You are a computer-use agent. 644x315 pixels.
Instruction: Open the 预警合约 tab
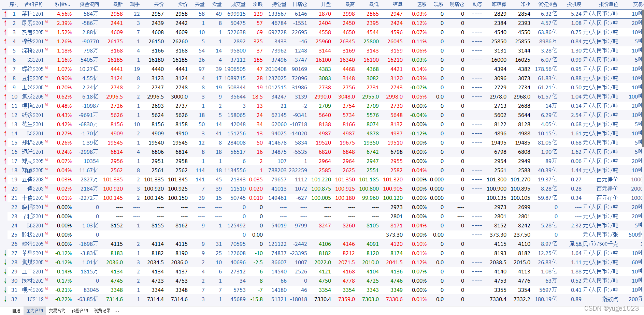[80, 311]
